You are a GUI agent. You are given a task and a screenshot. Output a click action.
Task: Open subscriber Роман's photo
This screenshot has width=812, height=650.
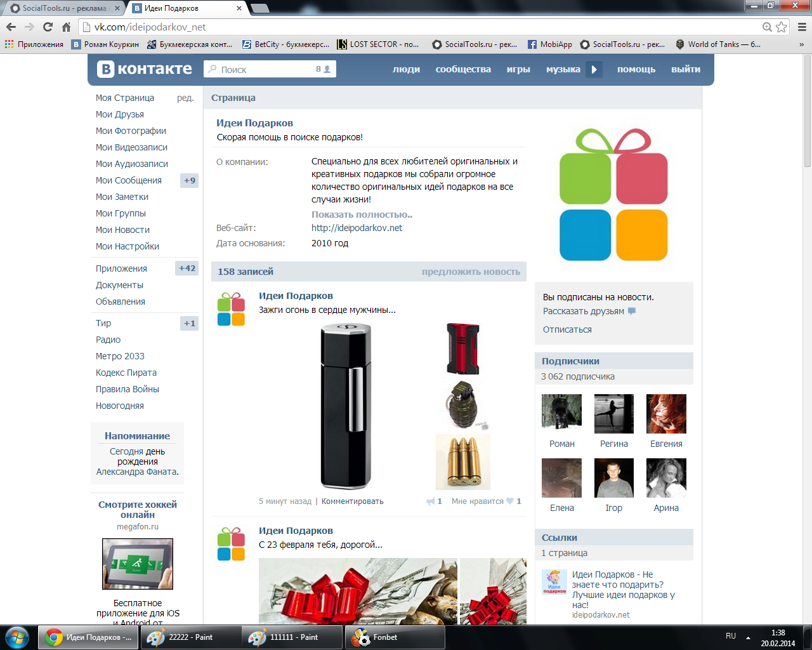coord(561,414)
